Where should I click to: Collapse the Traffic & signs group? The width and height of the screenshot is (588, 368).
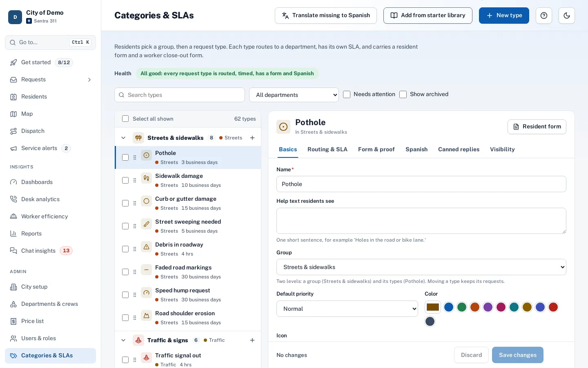coord(123,340)
